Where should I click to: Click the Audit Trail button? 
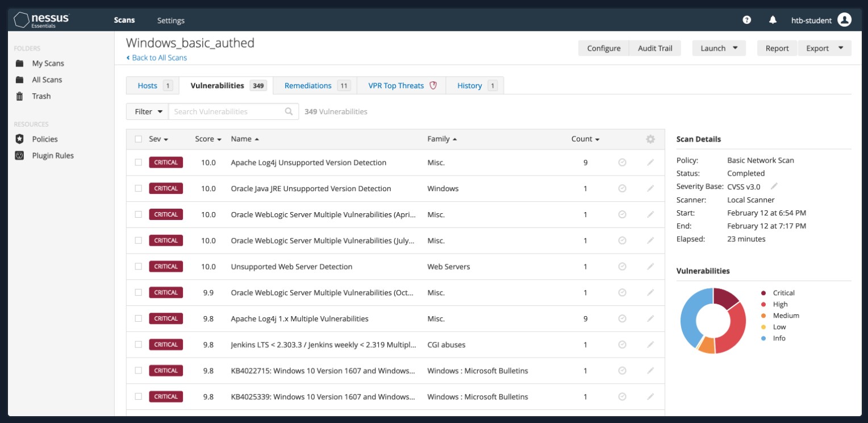point(655,48)
